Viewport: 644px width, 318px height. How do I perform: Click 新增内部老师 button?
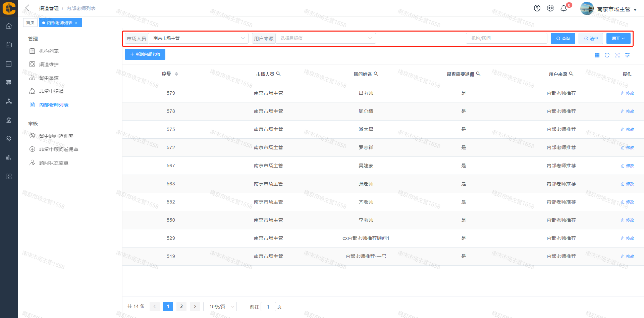tap(145, 54)
